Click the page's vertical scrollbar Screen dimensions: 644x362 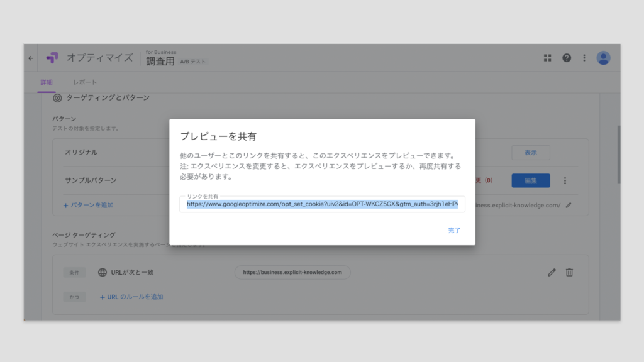click(x=618, y=154)
